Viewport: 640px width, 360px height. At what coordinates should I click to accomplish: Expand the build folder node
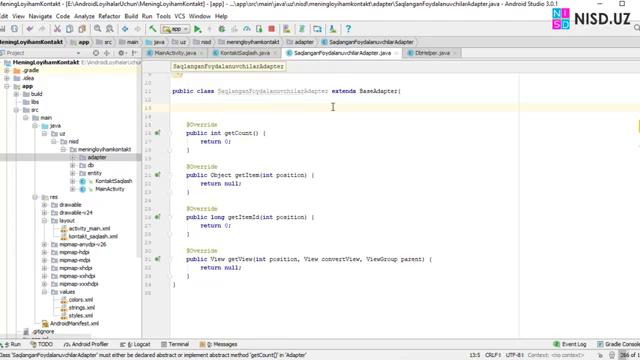click(x=16, y=94)
